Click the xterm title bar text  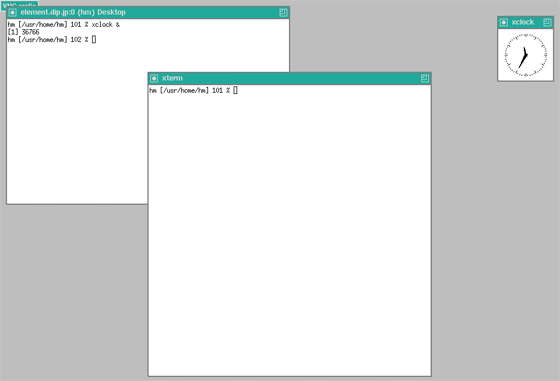click(x=172, y=78)
